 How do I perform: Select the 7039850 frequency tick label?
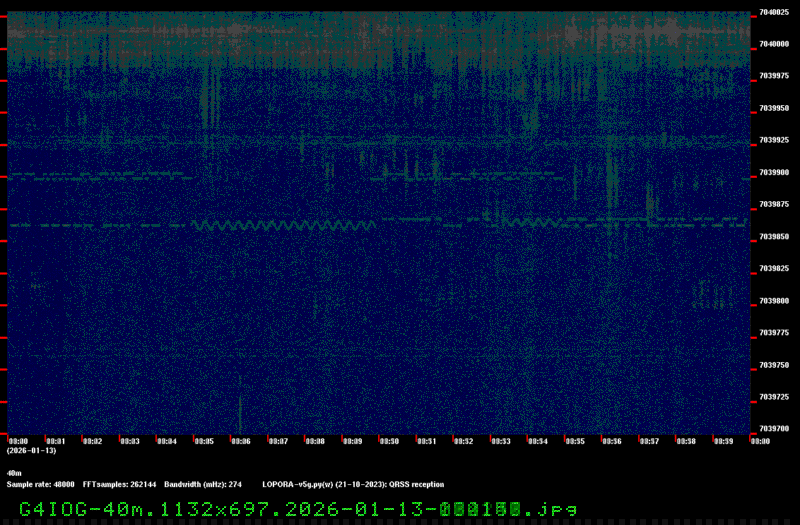[773, 236]
